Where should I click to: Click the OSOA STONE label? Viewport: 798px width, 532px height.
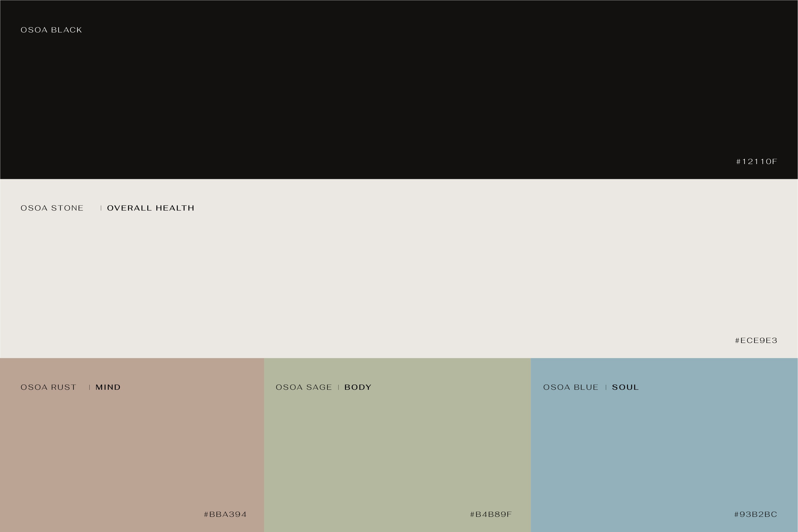point(52,208)
